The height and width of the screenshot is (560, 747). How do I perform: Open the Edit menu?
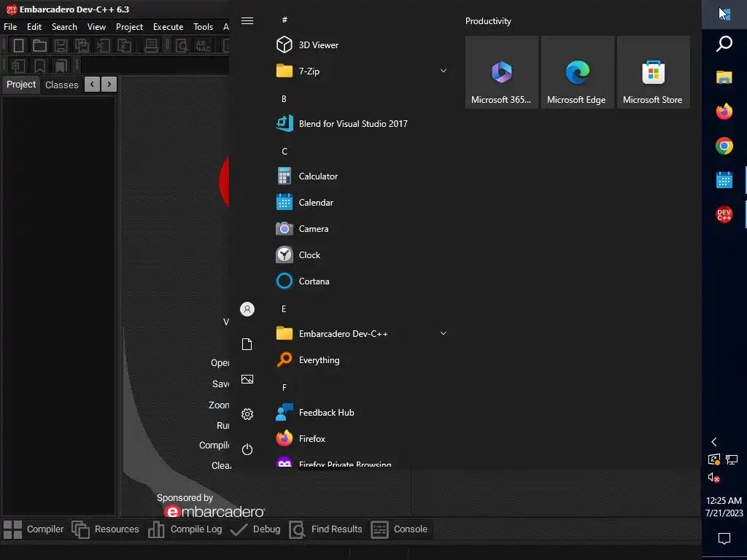tap(34, 27)
